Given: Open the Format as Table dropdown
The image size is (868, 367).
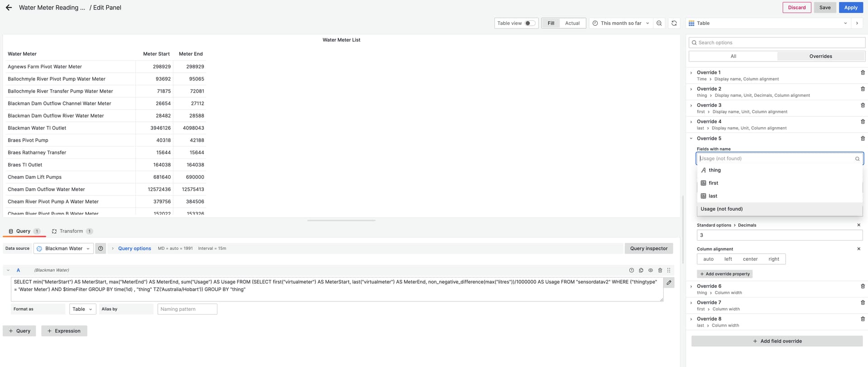Looking at the screenshot, I should [x=82, y=309].
